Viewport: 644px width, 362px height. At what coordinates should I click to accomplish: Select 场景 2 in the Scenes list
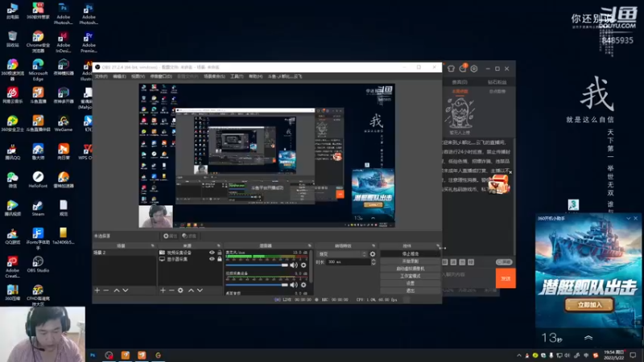point(124,253)
